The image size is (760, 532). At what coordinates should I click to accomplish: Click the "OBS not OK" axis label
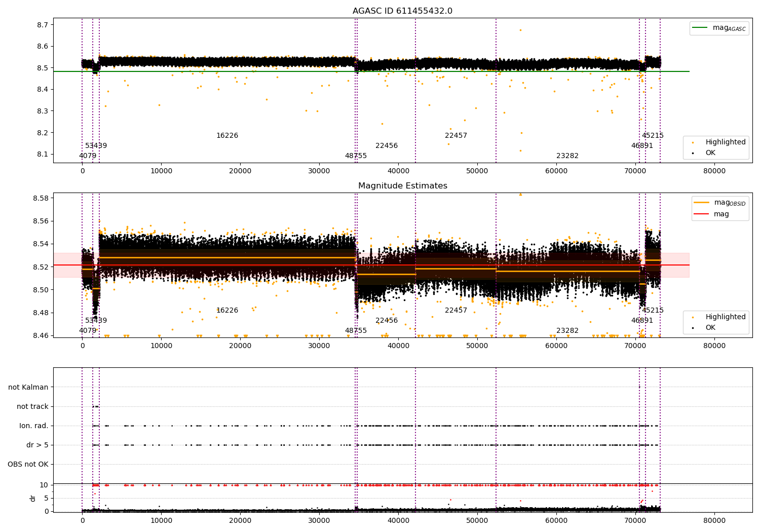coord(28,464)
